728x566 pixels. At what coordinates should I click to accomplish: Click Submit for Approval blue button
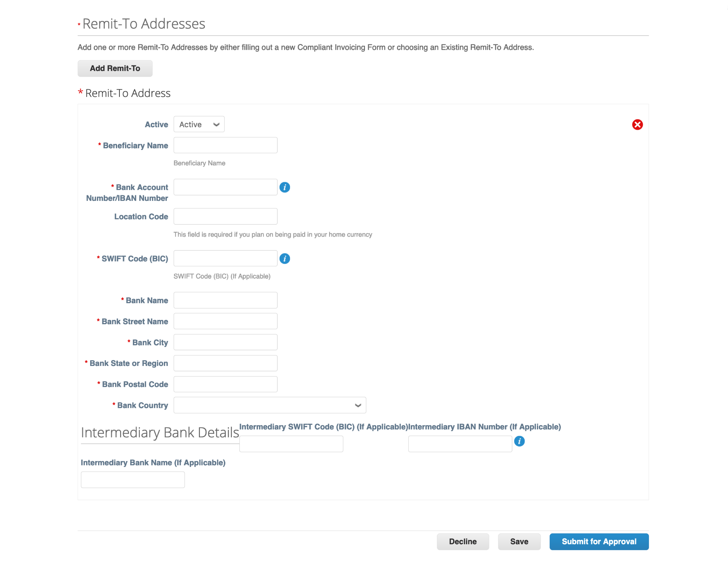click(x=599, y=541)
